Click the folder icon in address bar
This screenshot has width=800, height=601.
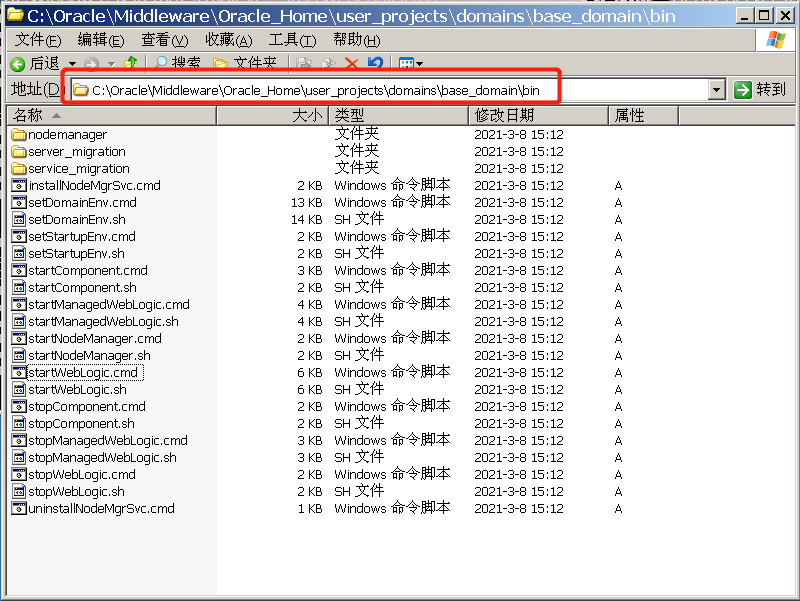(x=80, y=90)
